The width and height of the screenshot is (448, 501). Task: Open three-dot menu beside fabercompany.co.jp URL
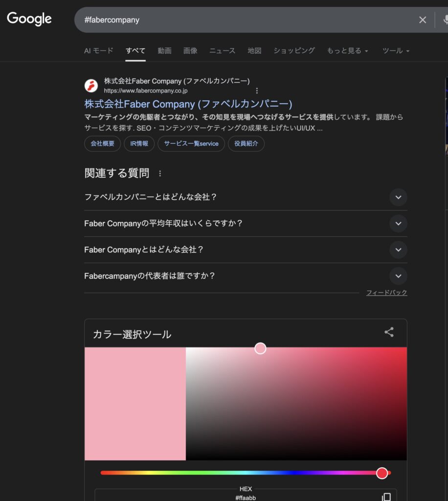click(257, 91)
